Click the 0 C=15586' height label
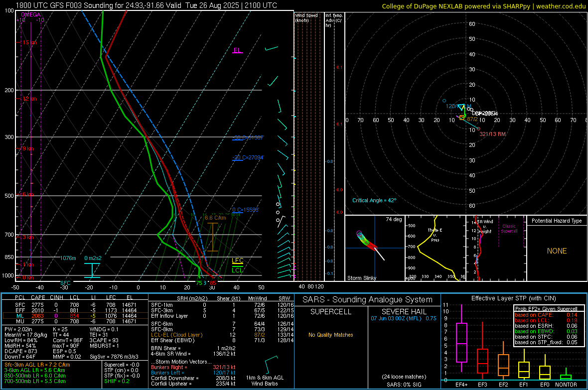The width and height of the screenshot is (588, 390). tap(246, 210)
